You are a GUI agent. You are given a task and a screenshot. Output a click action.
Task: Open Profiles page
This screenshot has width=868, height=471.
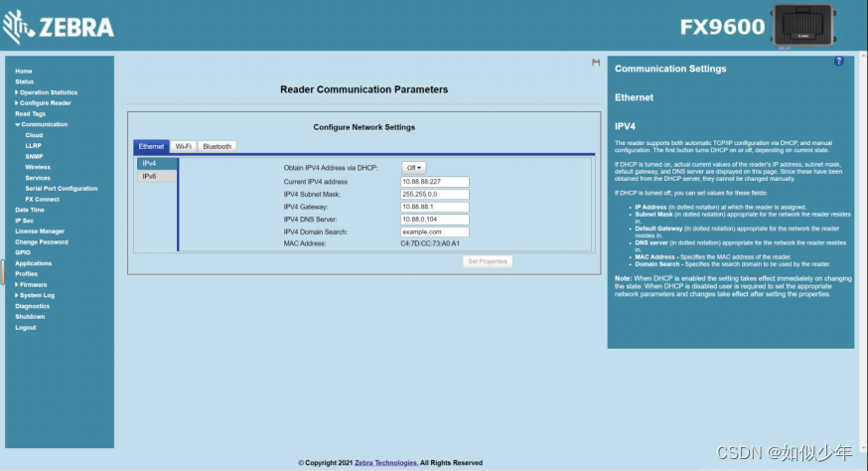click(x=27, y=273)
